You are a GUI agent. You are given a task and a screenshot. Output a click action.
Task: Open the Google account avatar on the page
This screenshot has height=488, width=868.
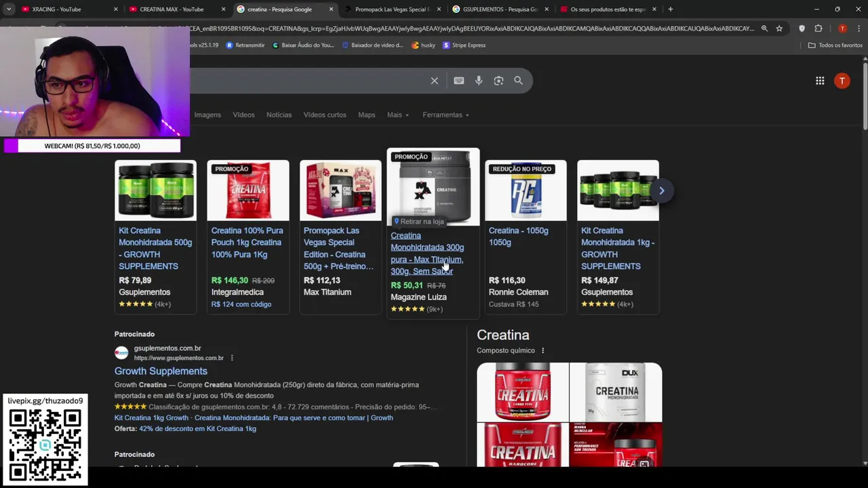[842, 81]
